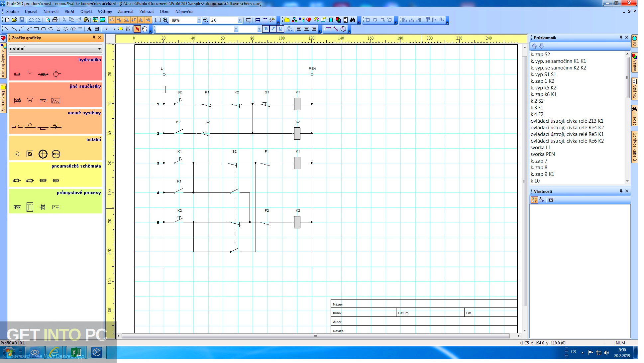Screen dimensions: 644x363
Task: Toggle the red arrow selection mode
Action: click(x=137, y=29)
